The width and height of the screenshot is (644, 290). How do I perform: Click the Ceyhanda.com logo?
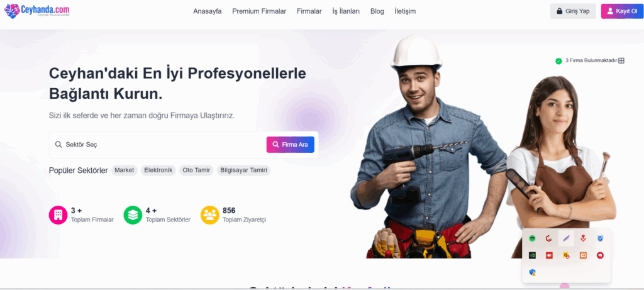click(37, 11)
